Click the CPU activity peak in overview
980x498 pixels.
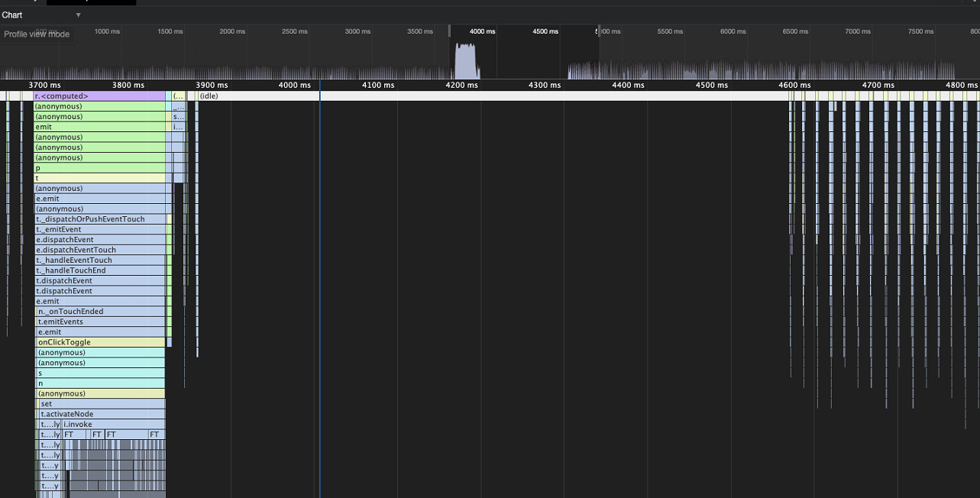(466, 60)
